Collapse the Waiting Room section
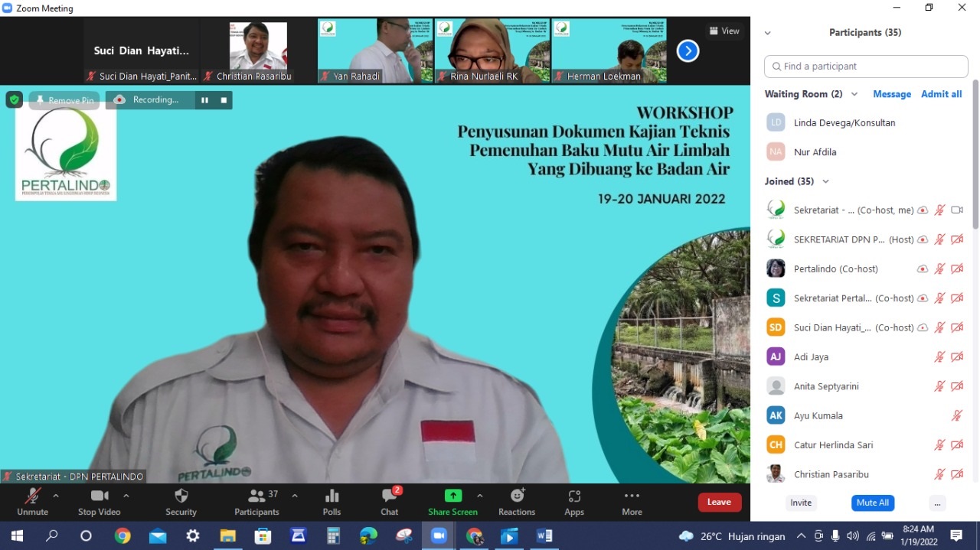Screen dimensions: 980x550 click(x=854, y=94)
